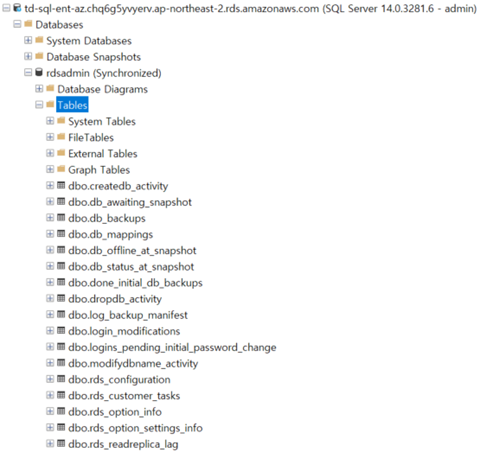Select dbo.modifydbname_activity table name
Screen dimensions: 480x452
[133, 363]
